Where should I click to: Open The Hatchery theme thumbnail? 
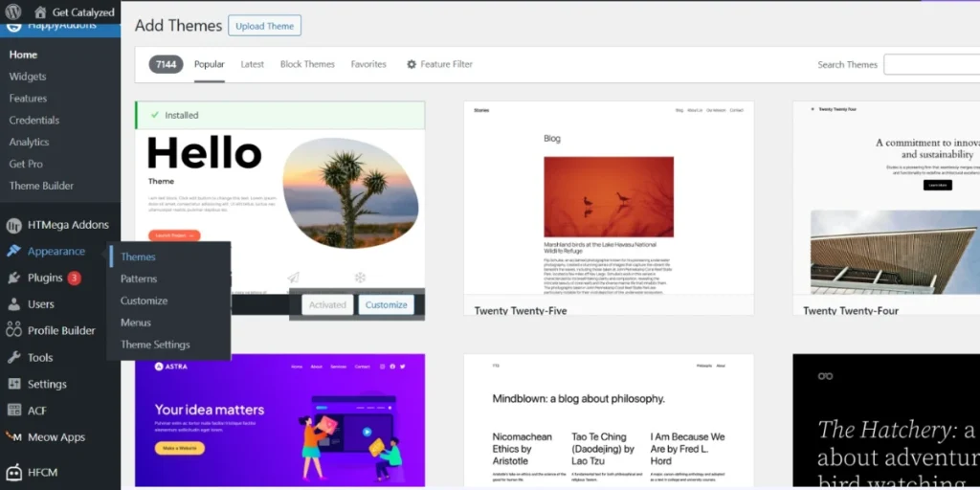point(886,420)
